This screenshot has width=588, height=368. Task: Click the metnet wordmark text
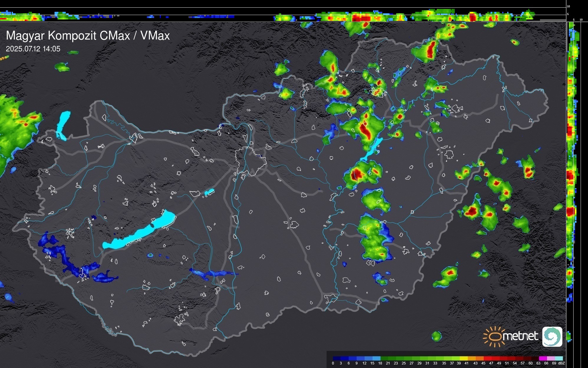tap(521, 336)
